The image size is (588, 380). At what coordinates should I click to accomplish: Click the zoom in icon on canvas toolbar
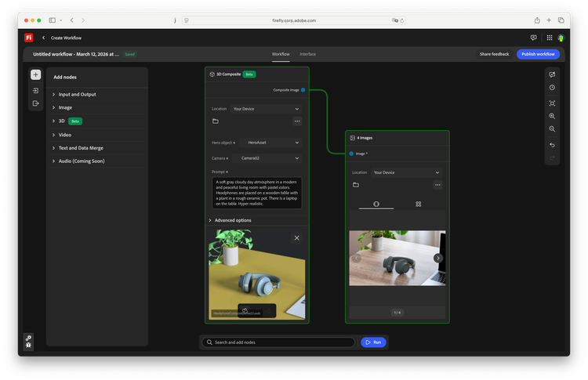point(552,116)
